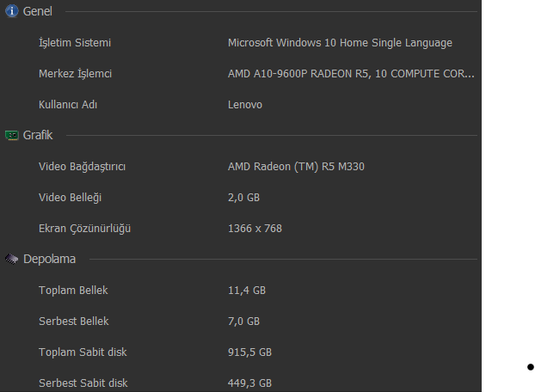Click the AMD Radeon (TM) R5 M330 value
This screenshot has height=392, width=535.
pos(296,167)
